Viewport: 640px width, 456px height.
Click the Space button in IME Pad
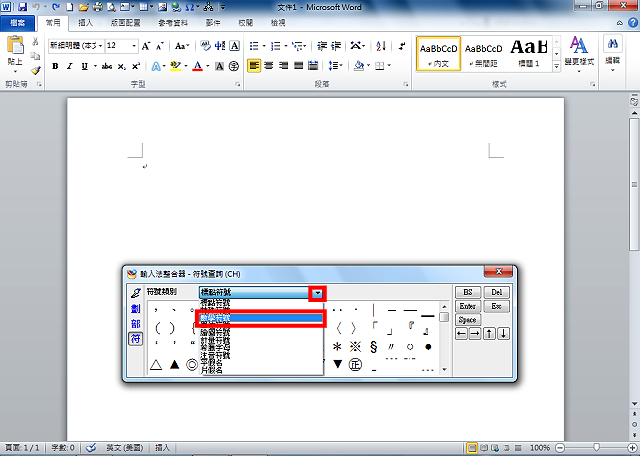coord(468,320)
